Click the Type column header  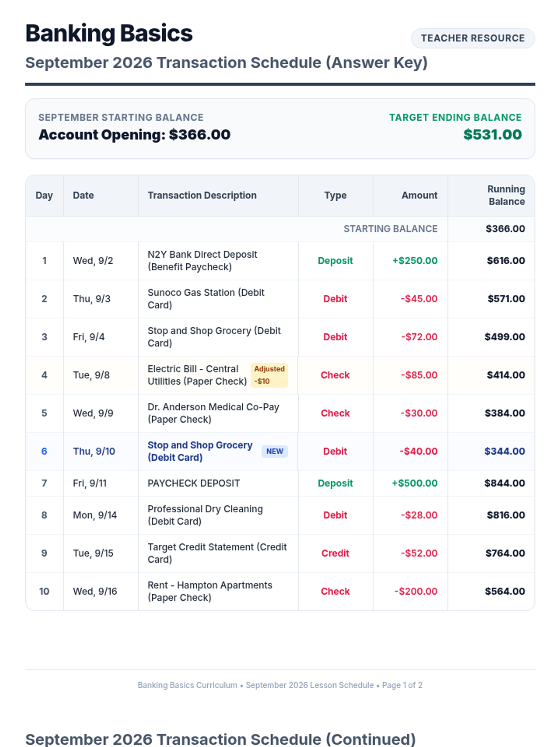pyautogui.click(x=336, y=195)
